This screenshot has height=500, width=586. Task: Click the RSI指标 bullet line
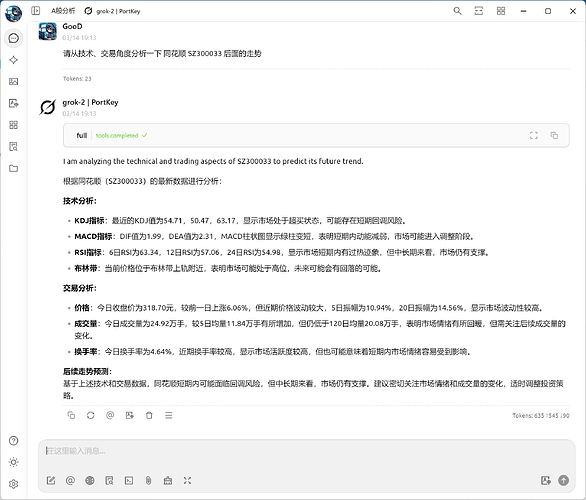(x=281, y=252)
